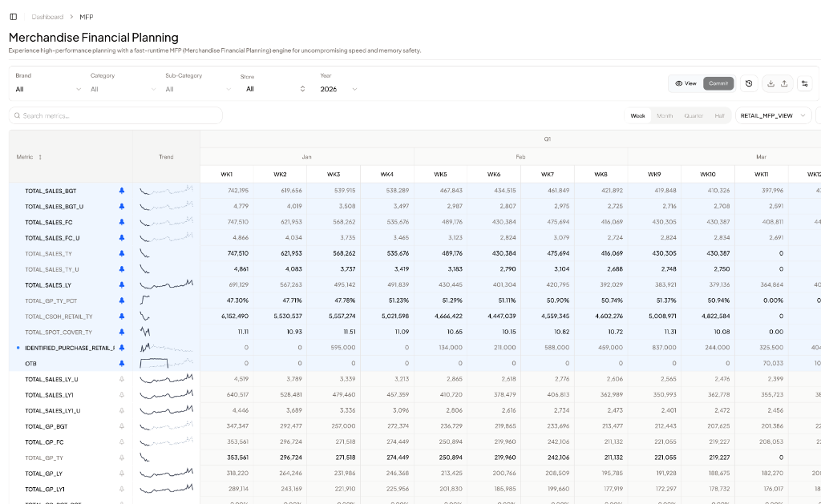
Task: Unpin the TOTAL_SALES_FC row
Action: pos(122,223)
